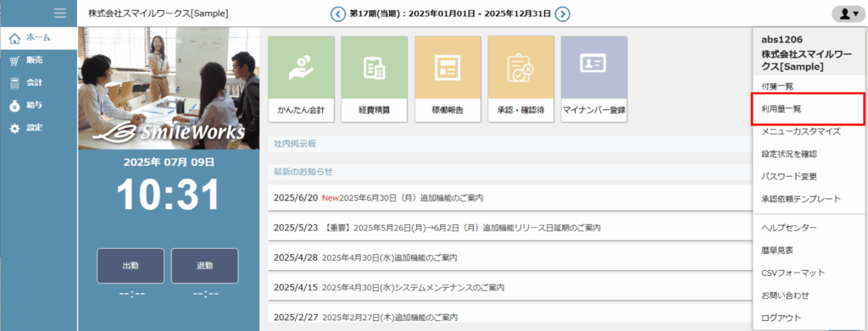Go to previous fiscal period arrow
Image resolution: width=868 pixels, height=331 pixels.
337,14
